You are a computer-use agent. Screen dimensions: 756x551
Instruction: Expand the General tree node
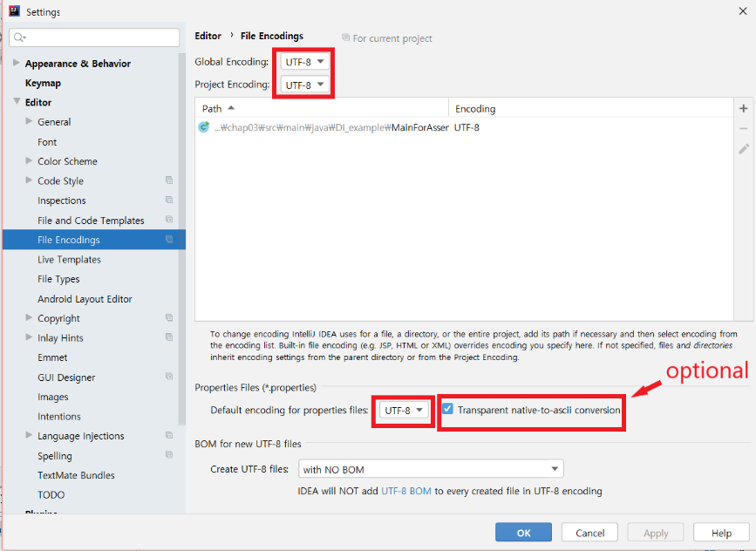(29, 121)
